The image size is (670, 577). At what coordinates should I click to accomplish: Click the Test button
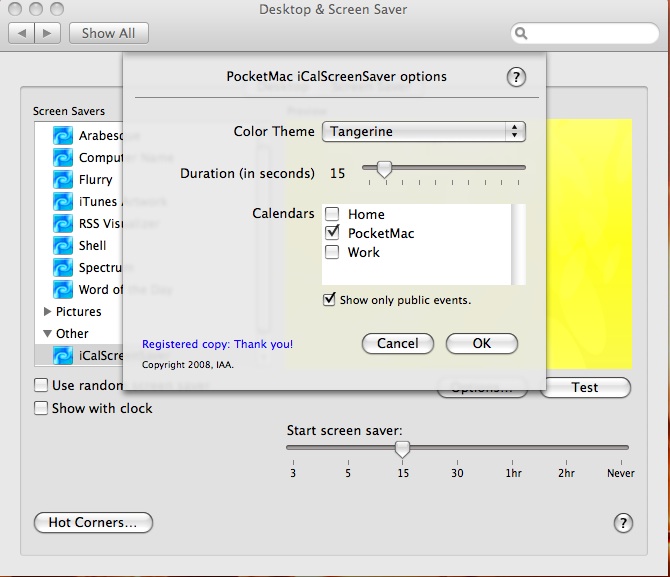point(585,387)
